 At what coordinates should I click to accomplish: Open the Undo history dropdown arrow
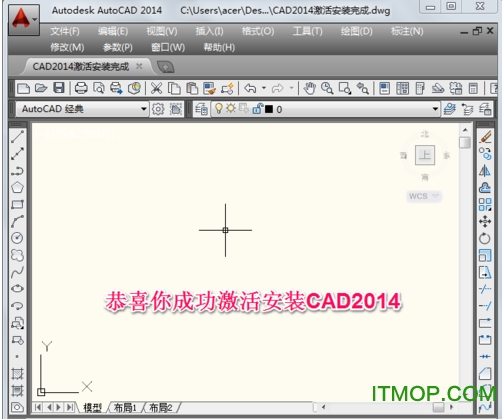[264, 88]
